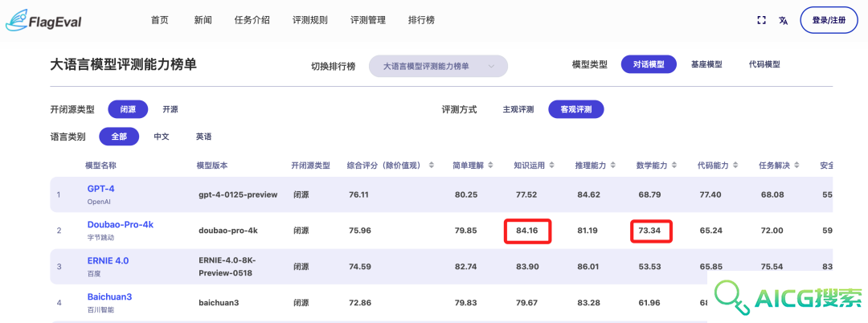The image size is (868, 323).
Task: Open the 切换排行榜 leaderboard dropdown
Action: (x=439, y=67)
